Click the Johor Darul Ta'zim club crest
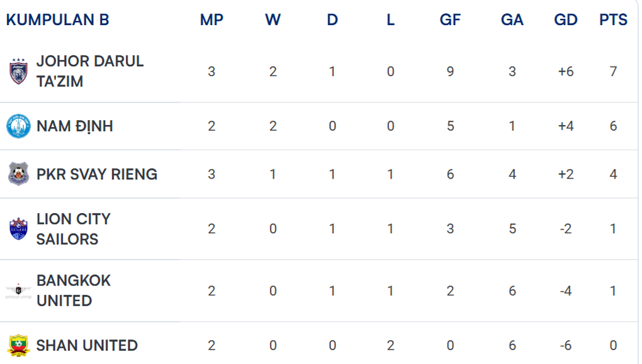The image size is (642, 364). pyautogui.click(x=18, y=71)
